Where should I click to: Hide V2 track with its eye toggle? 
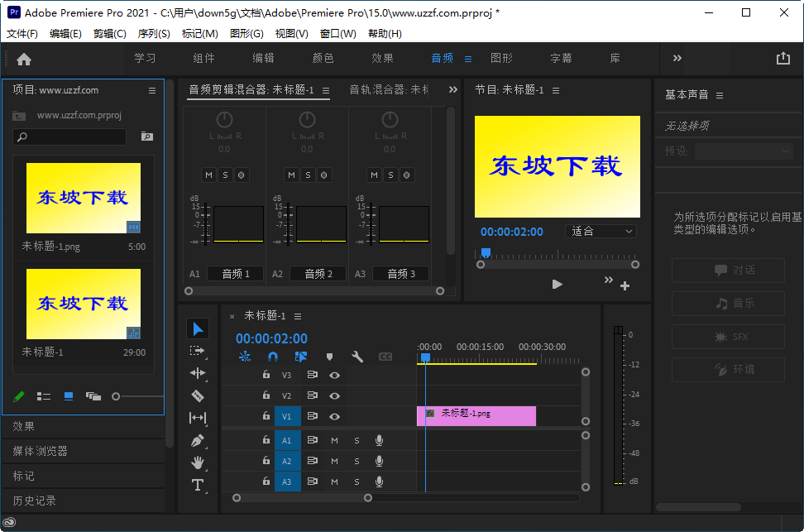[334, 395]
